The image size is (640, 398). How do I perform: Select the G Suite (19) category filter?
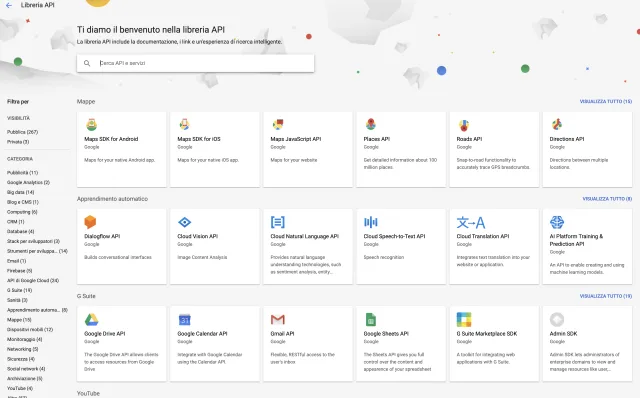[x=20, y=290]
